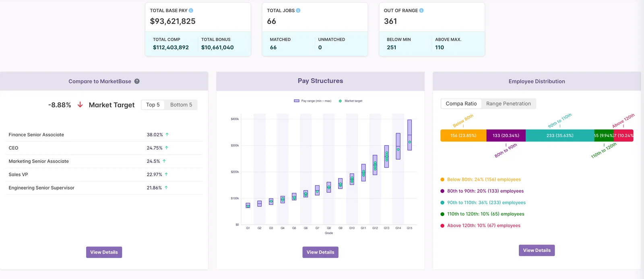Click purple 133 (20.34%) bar segment

click(x=506, y=135)
